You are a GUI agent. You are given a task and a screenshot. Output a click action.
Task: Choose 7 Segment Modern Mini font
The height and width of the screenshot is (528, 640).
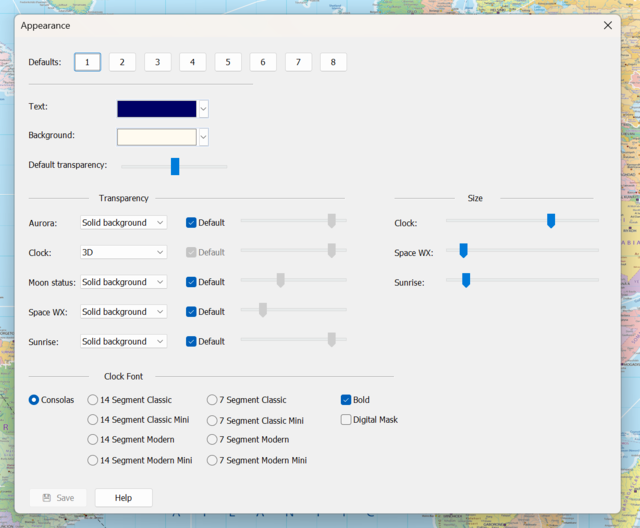click(x=212, y=461)
